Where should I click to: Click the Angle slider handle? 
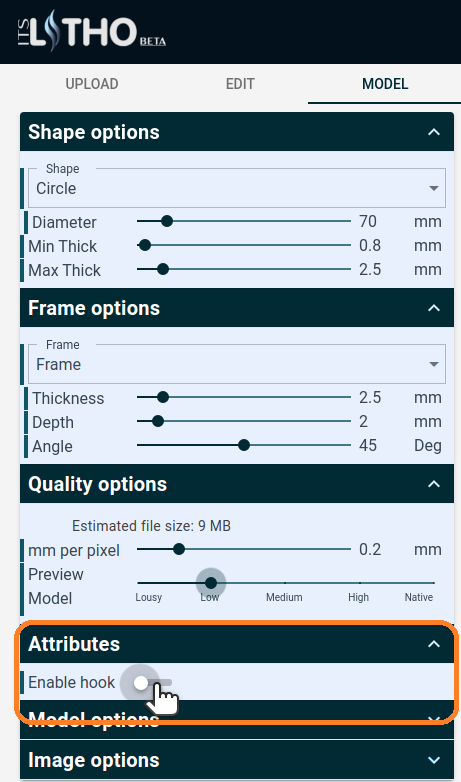pos(243,445)
